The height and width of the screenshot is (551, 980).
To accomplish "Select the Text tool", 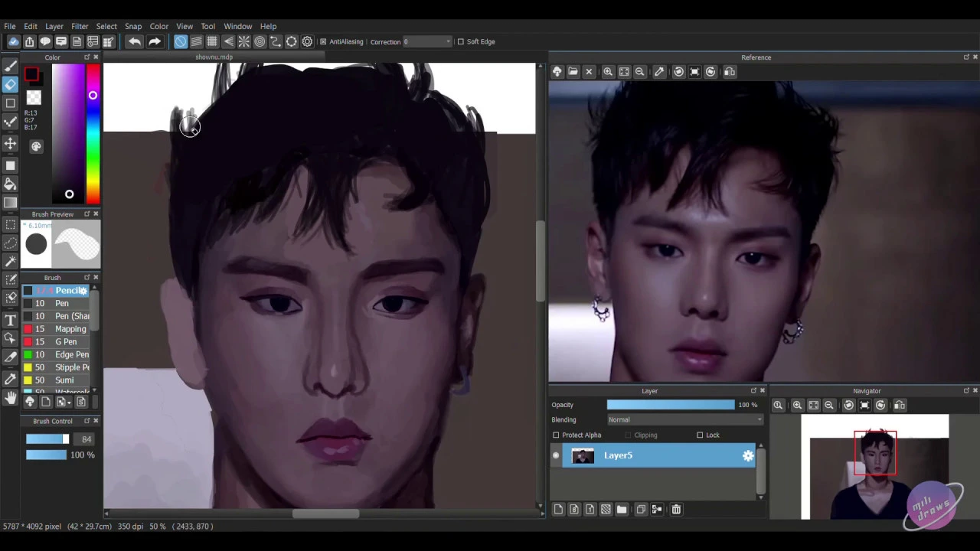I will coord(11,320).
